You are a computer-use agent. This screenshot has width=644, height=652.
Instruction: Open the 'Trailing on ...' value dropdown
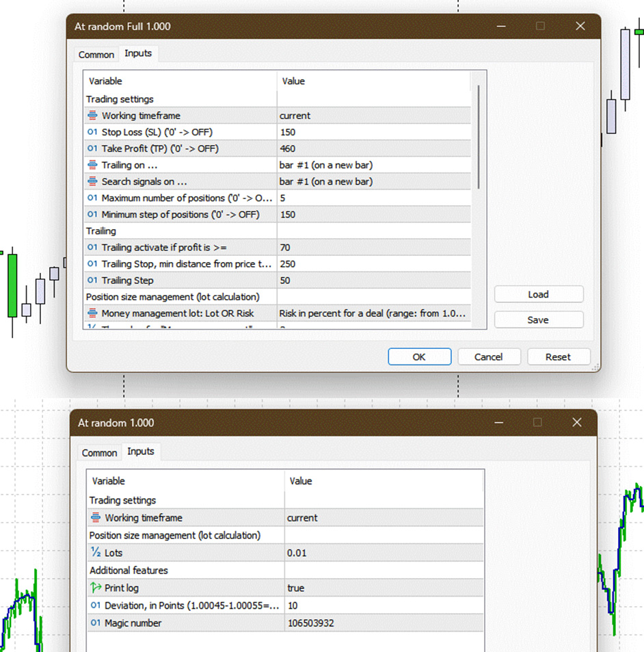click(374, 165)
